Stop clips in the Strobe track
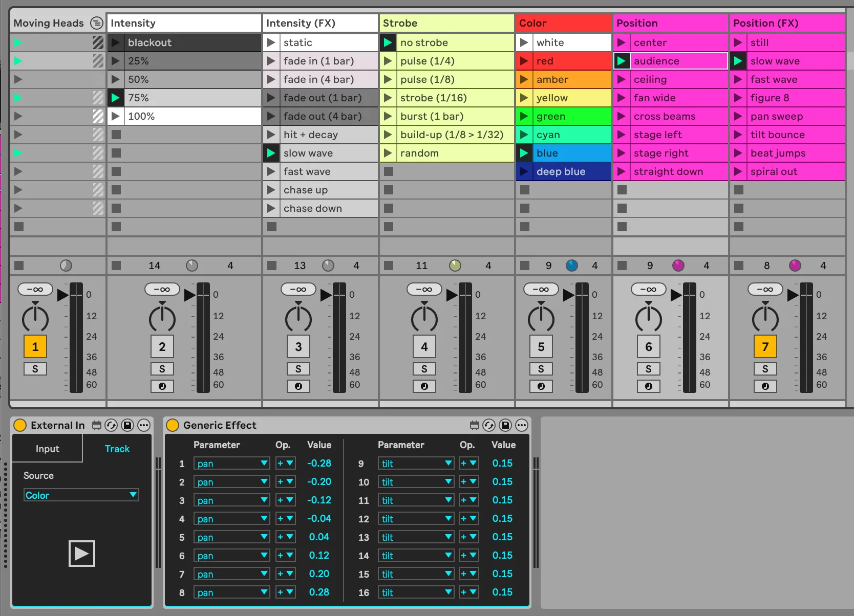 pyautogui.click(x=389, y=266)
